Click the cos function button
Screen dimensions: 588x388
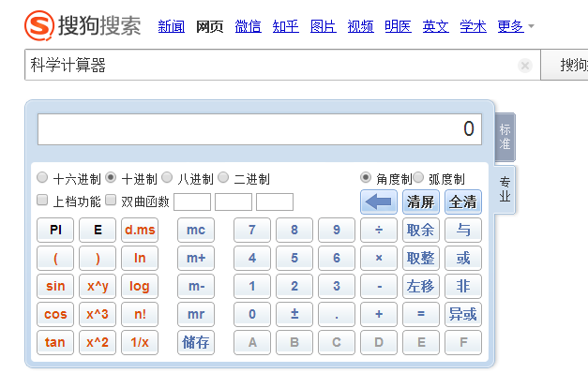pyautogui.click(x=55, y=314)
